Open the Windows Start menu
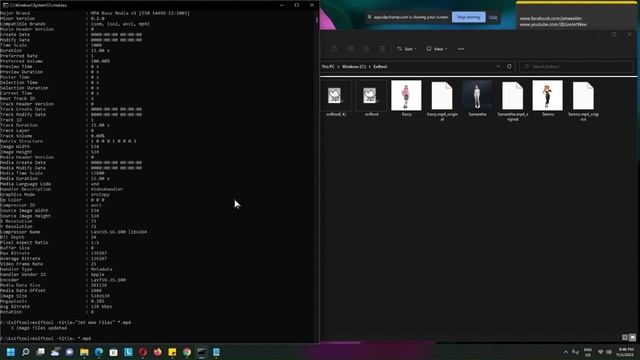 (x=11, y=352)
